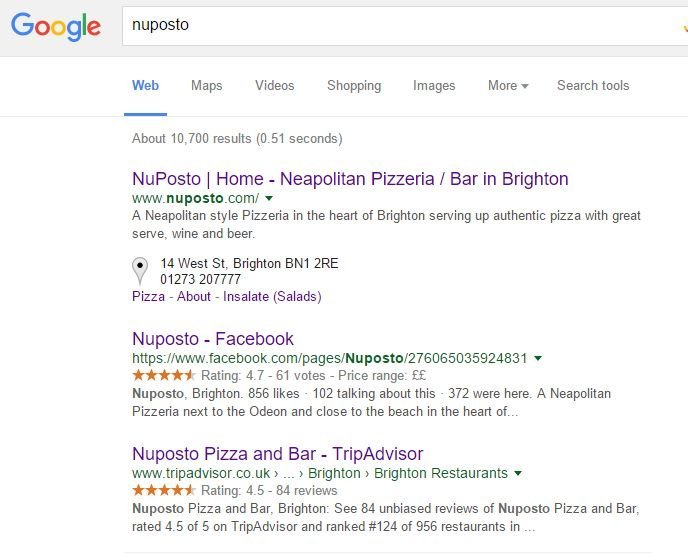
Task: Open the Videos search tab
Action: tap(275, 86)
